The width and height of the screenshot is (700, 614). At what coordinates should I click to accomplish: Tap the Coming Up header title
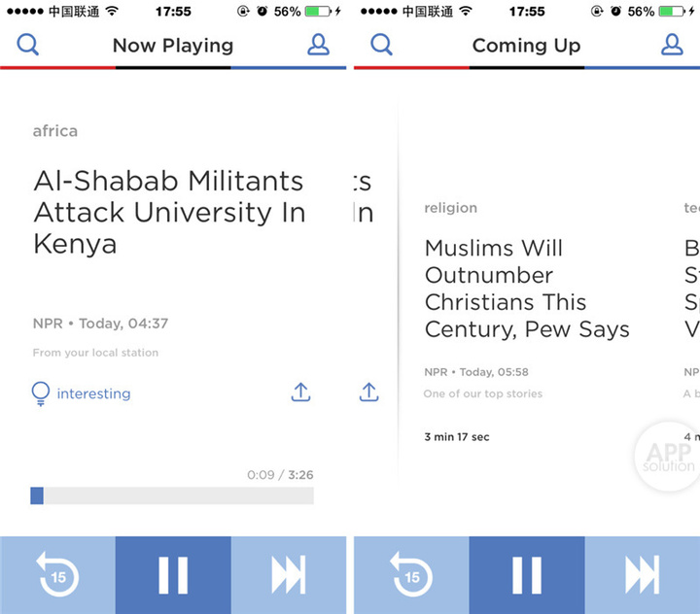(x=526, y=46)
